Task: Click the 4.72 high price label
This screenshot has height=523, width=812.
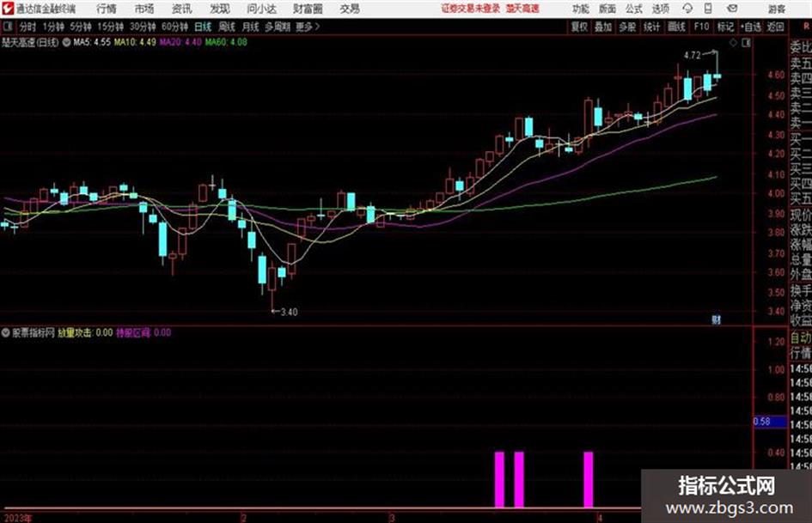Action: click(692, 56)
